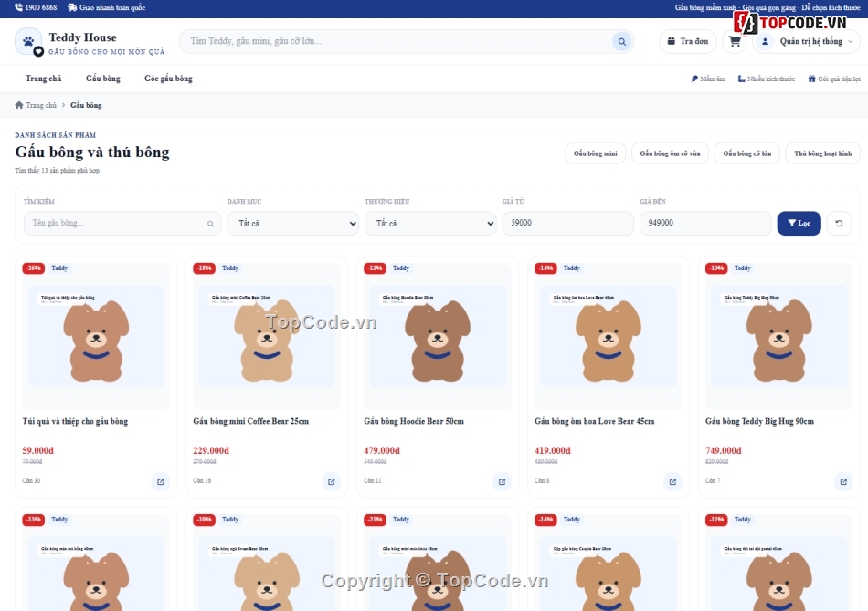Click the 59.000đ price
The height and width of the screenshot is (611, 868).
tap(37, 450)
